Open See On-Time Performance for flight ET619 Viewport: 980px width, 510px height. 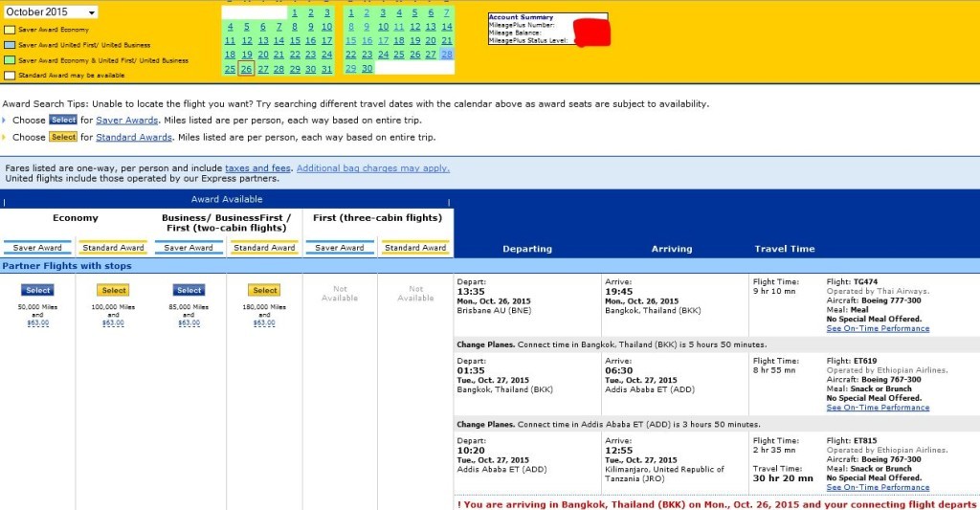coord(878,408)
